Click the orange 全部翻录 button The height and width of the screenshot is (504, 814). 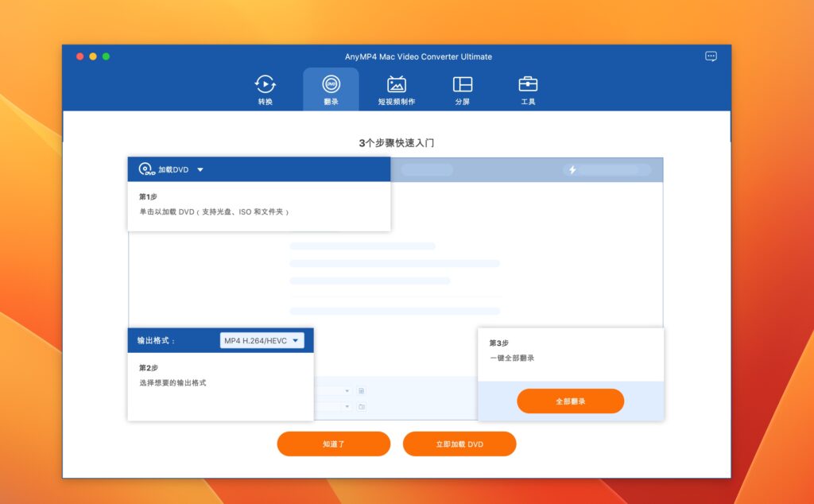pos(570,401)
